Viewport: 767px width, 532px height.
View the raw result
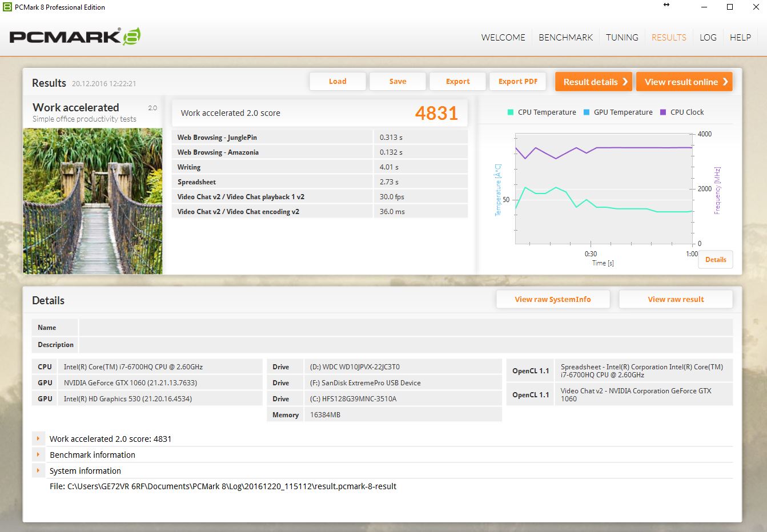[x=676, y=299]
